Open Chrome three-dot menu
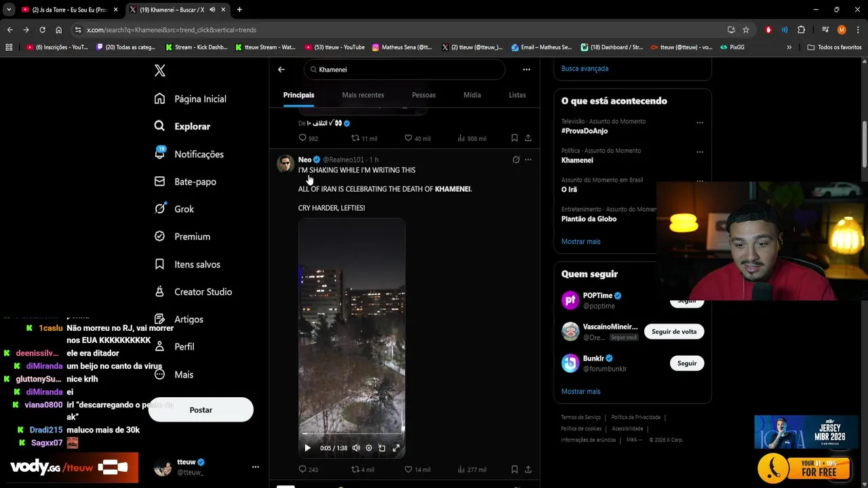 (x=856, y=30)
